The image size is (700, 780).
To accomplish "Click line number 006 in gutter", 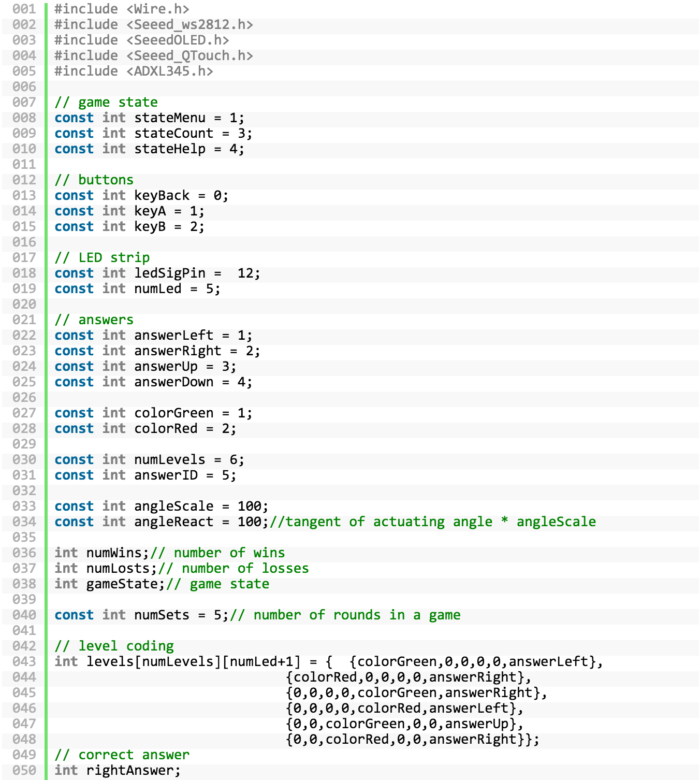I will [24, 86].
